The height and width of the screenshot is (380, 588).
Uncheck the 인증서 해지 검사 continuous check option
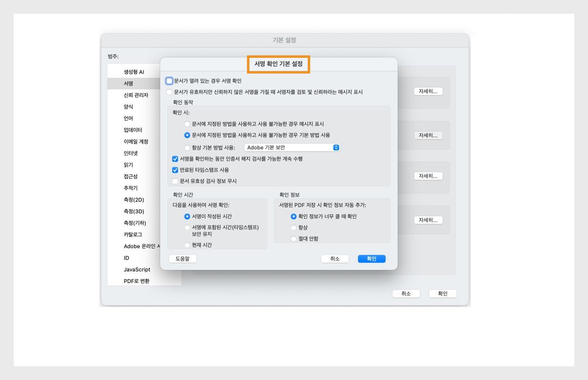(x=175, y=159)
